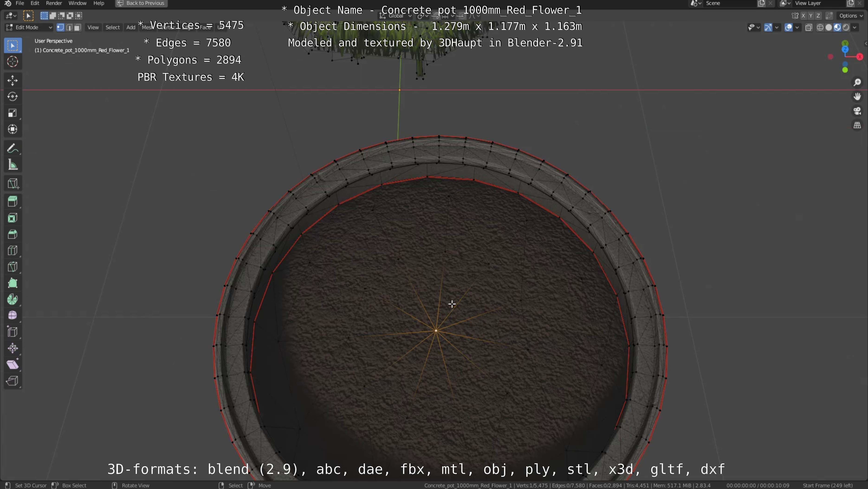Toggle X axis mesh symmetry
868x489 pixels.
pyautogui.click(x=804, y=16)
